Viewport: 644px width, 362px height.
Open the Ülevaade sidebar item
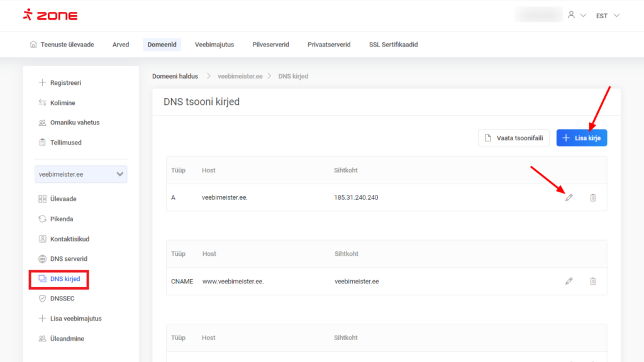coord(64,199)
